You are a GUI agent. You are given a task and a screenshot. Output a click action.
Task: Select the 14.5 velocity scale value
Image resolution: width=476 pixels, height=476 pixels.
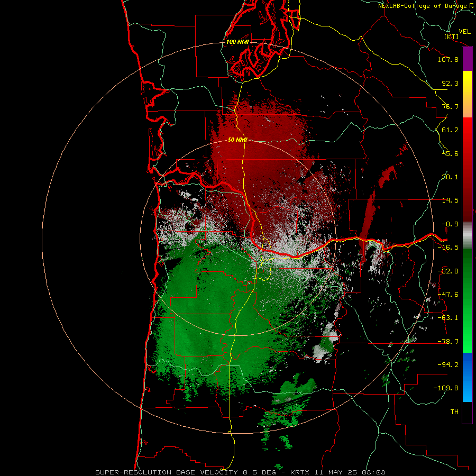pyautogui.click(x=450, y=200)
